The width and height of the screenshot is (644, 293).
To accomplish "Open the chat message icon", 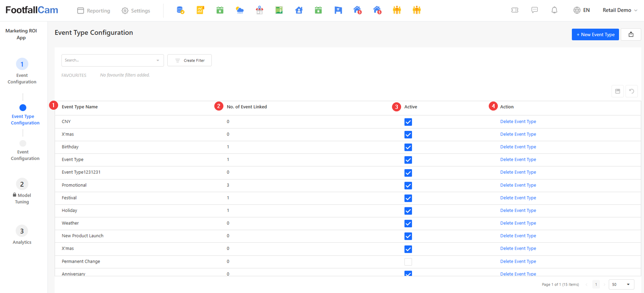I will point(535,10).
